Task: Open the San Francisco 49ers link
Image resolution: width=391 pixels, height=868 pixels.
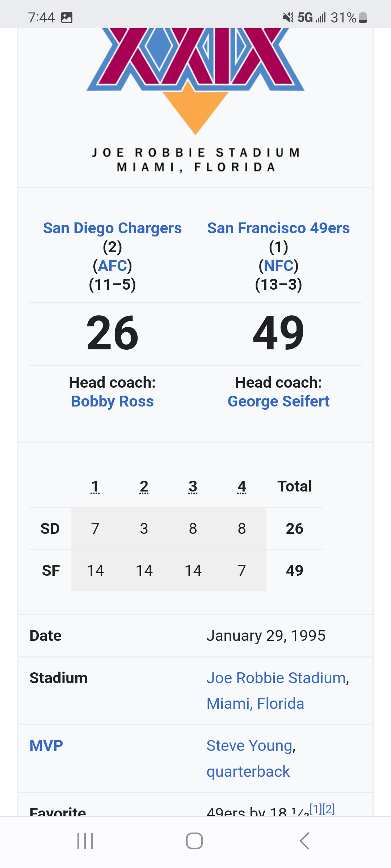Action: (x=278, y=228)
